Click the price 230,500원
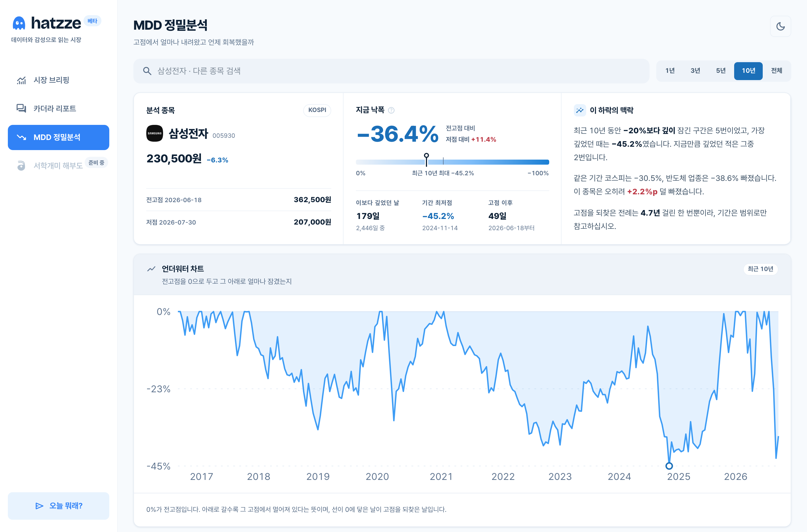 coord(174,158)
